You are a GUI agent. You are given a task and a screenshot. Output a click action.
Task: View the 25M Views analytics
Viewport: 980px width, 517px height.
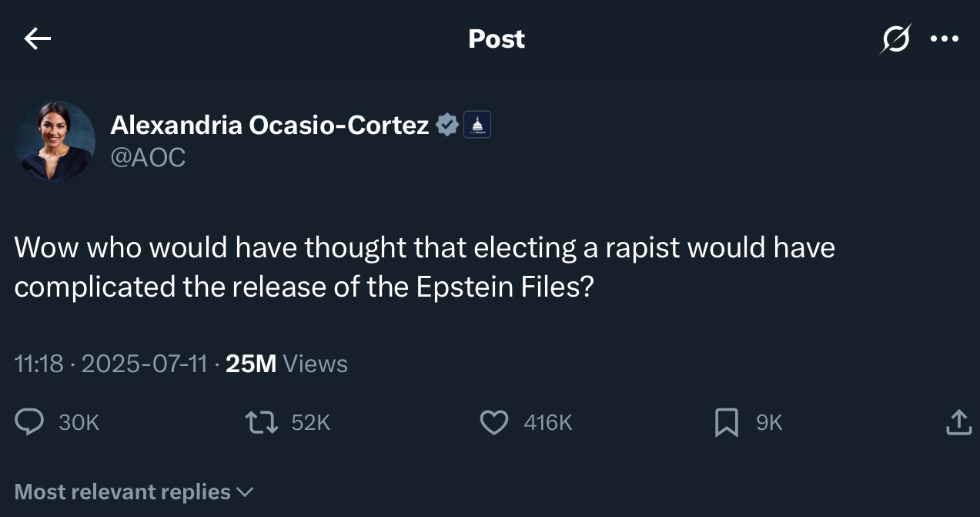click(x=286, y=364)
